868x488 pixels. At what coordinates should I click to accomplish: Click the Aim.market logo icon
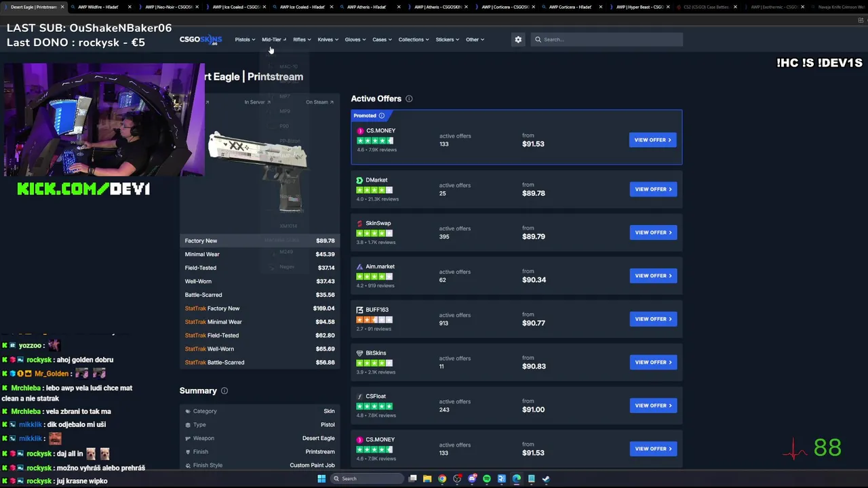pyautogui.click(x=359, y=267)
